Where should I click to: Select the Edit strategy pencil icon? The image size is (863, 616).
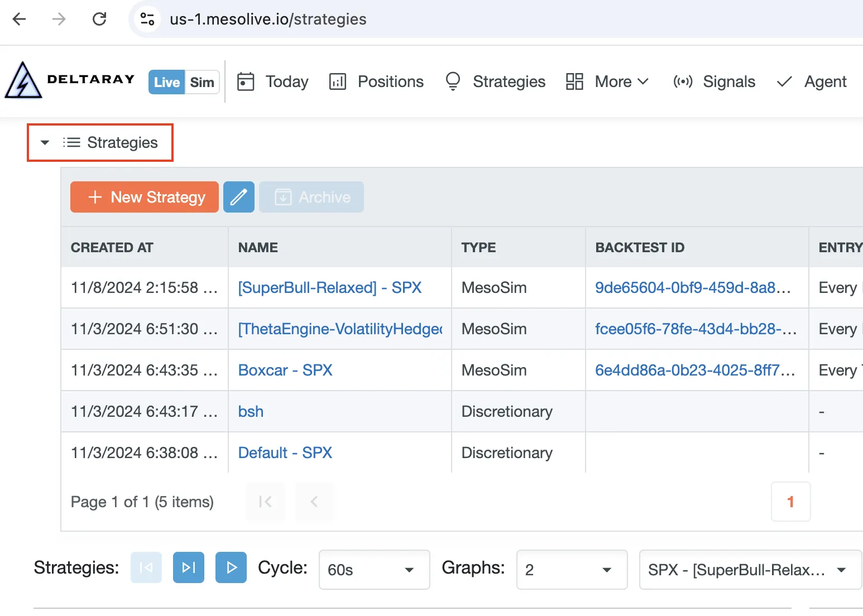coord(239,197)
